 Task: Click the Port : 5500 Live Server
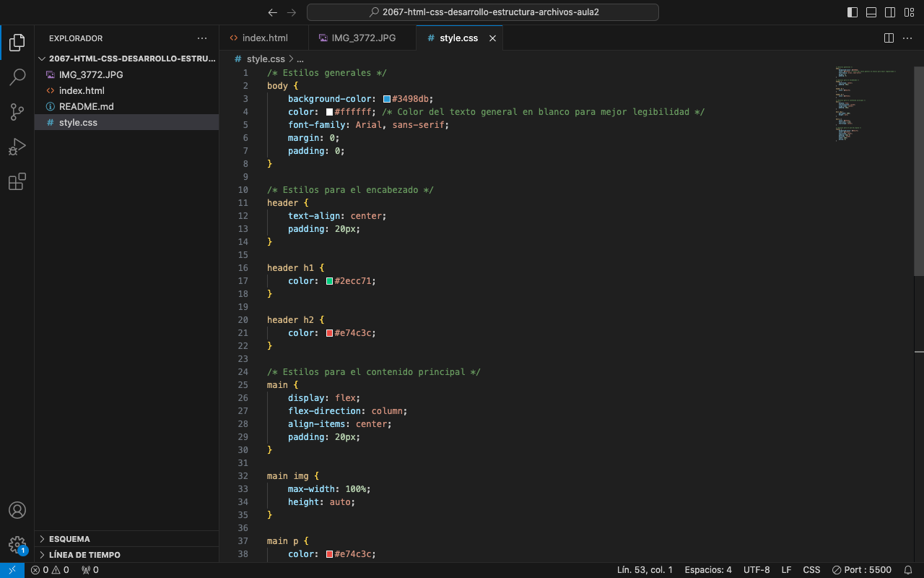pos(862,570)
